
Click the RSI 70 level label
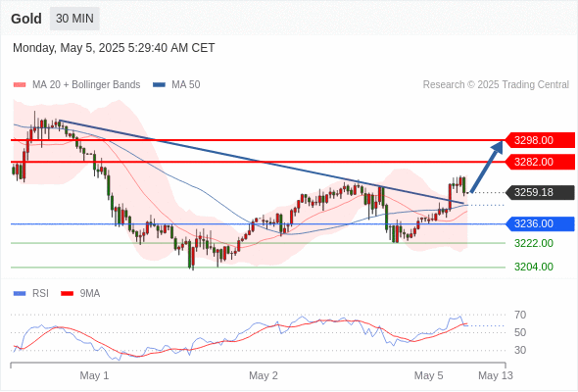[x=520, y=316]
